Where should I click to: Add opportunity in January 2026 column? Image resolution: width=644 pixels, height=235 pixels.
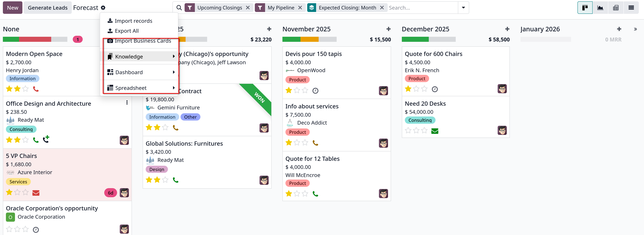(619, 29)
